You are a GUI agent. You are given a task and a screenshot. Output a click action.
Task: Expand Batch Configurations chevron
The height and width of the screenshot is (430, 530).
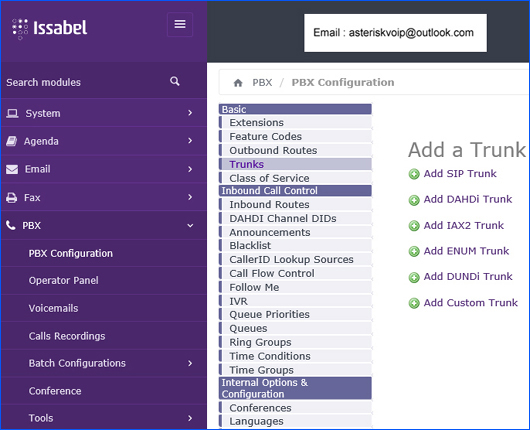[x=190, y=363]
